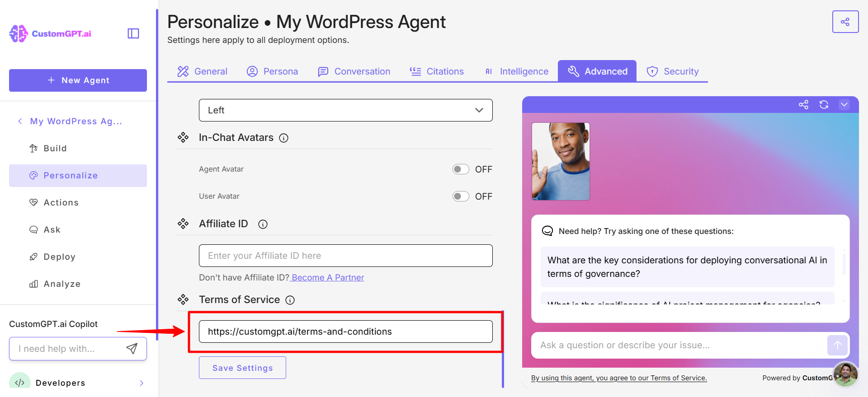Click the share icon at top right
Screen dimensions: 868x397
click(x=845, y=22)
